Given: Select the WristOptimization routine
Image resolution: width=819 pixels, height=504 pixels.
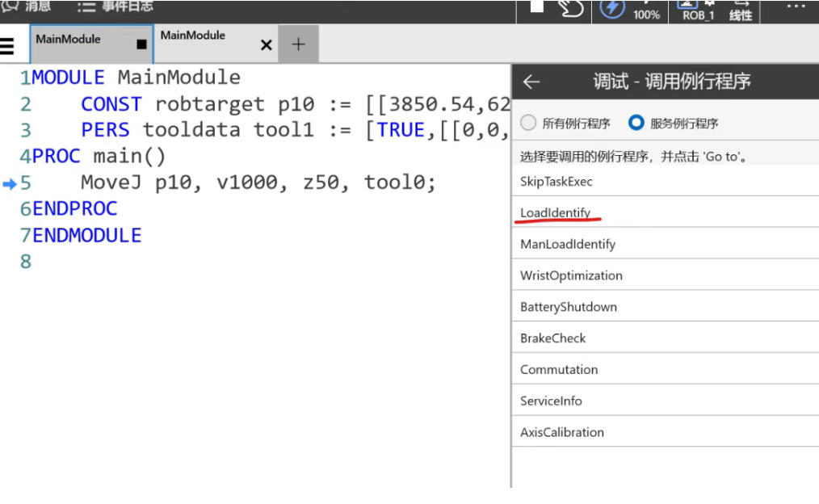Looking at the screenshot, I should tap(571, 275).
